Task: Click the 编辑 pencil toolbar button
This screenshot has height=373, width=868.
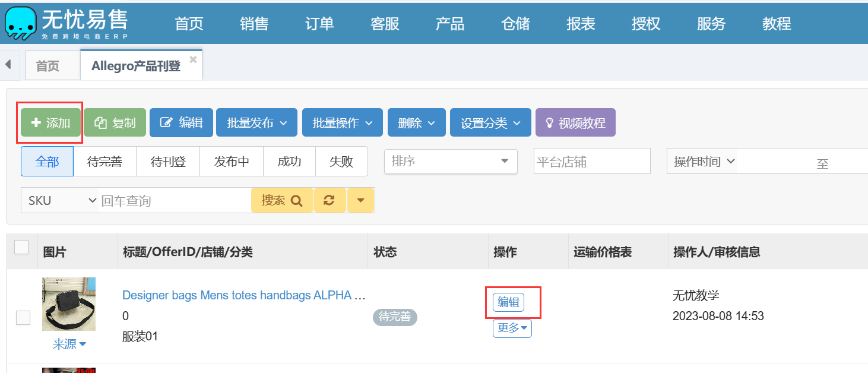Action: (x=181, y=123)
